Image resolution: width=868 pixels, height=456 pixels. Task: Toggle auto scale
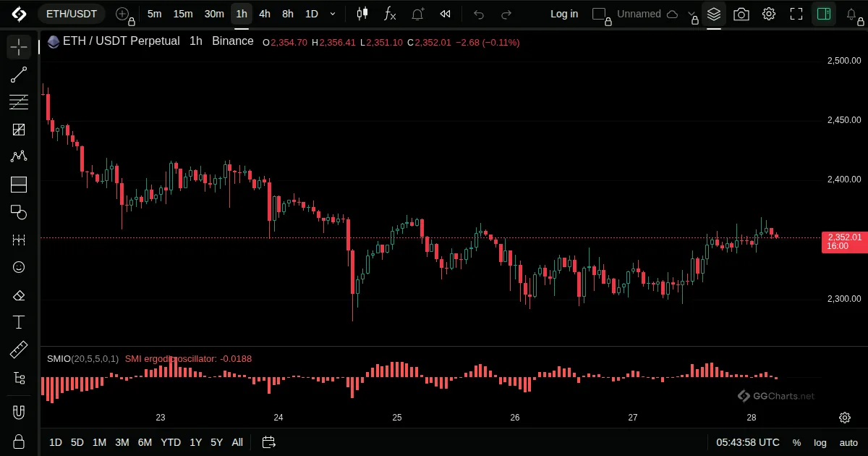click(848, 442)
